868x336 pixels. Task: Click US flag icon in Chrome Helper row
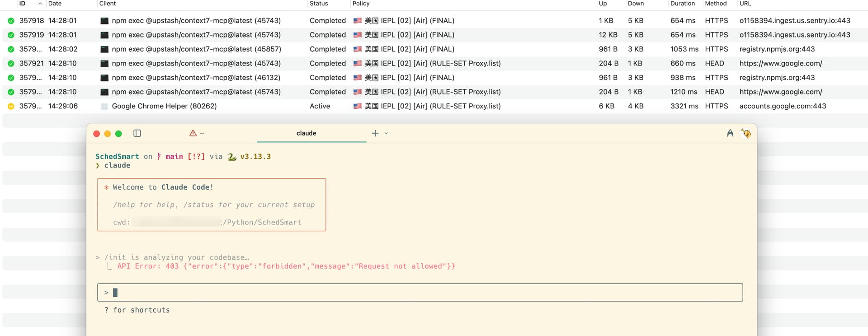click(x=357, y=106)
